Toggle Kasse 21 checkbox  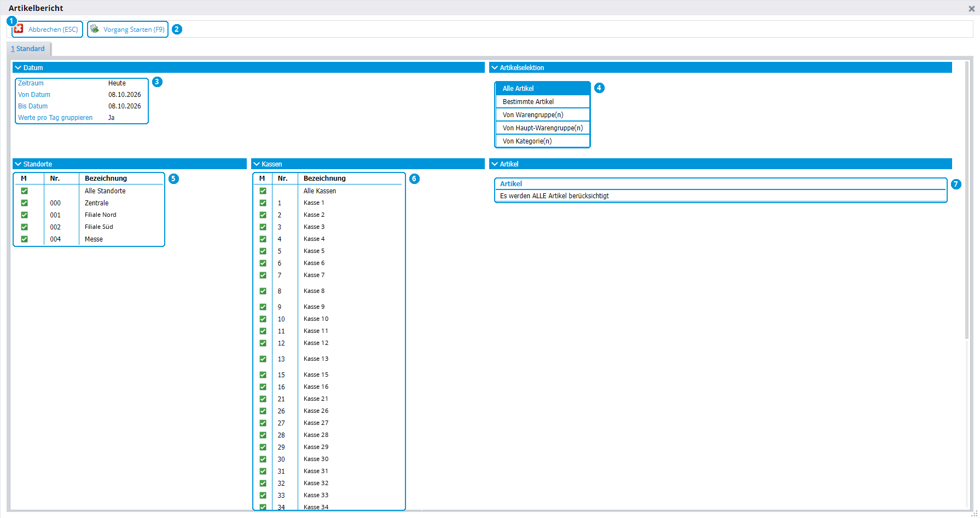pyautogui.click(x=263, y=399)
